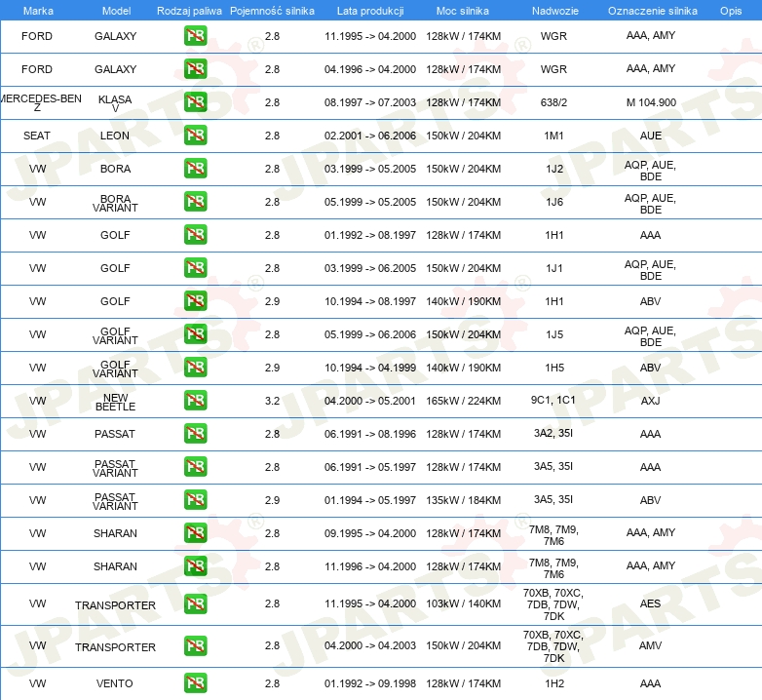Click petrol icon in VW New Beetle row
The width and height of the screenshot is (762, 700).
195,400
